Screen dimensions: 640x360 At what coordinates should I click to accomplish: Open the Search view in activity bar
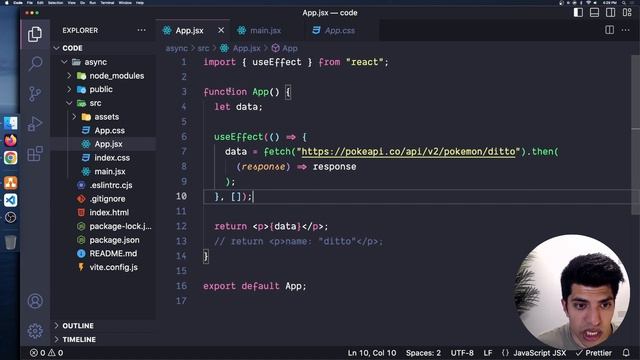[35, 64]
